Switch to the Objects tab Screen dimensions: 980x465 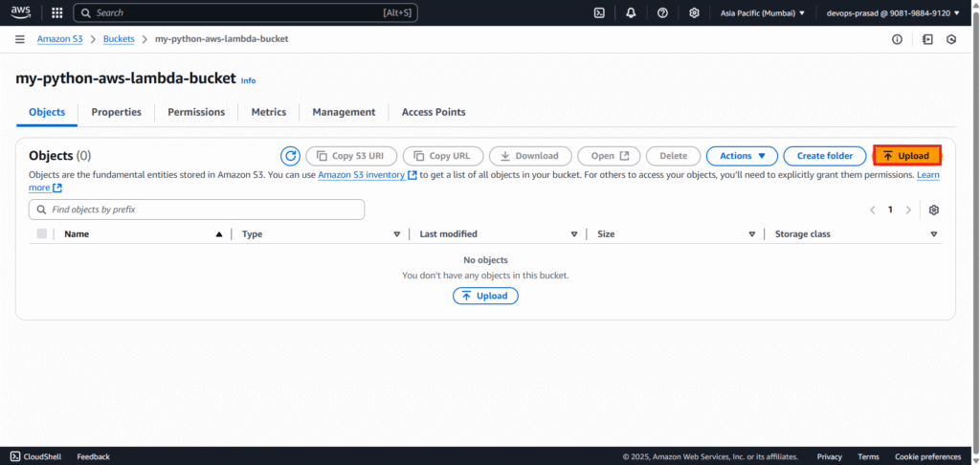pyautogui.click(x=47, y=113)
